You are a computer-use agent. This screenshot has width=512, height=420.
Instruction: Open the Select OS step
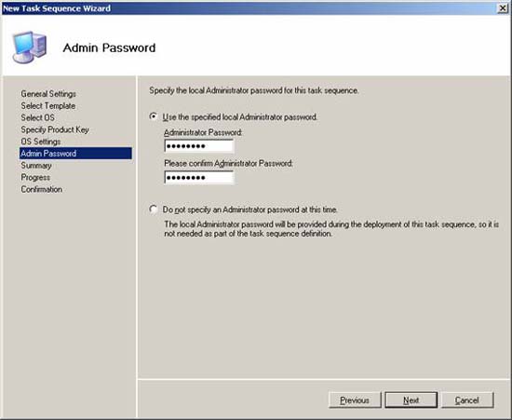tap(37, 117)
